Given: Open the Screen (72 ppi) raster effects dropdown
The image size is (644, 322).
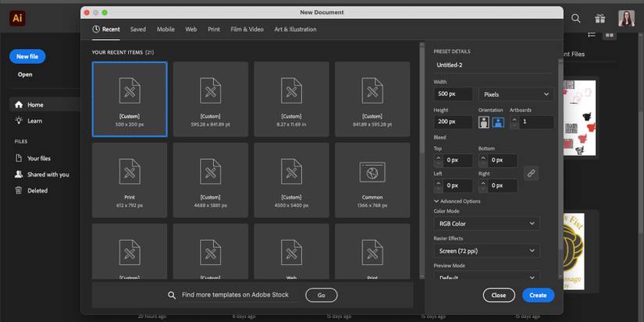Looking at the screenshot, I should coord(487,250).
